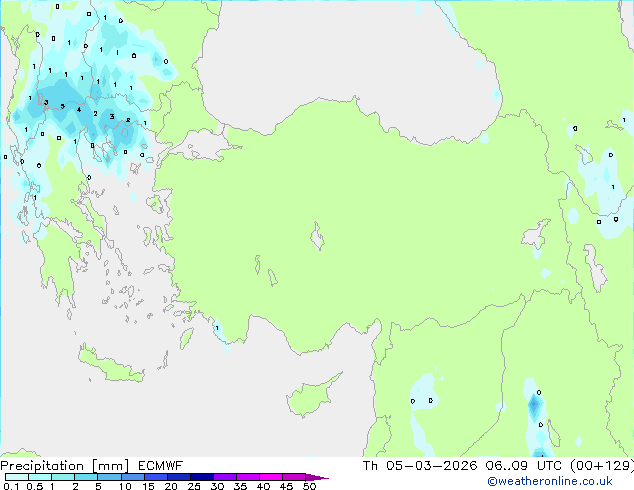634x490 pixels.
Task: Click the 45–50 mm legend swatch
Action: tap(294, 477)
